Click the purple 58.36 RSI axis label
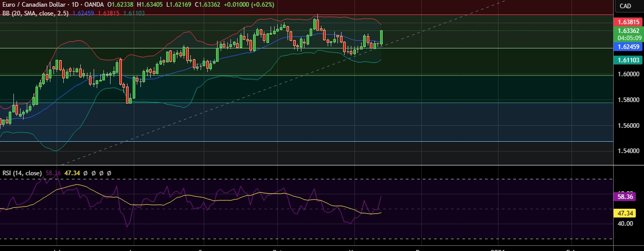This screenshot has height=251, width=644. [628, 197]
